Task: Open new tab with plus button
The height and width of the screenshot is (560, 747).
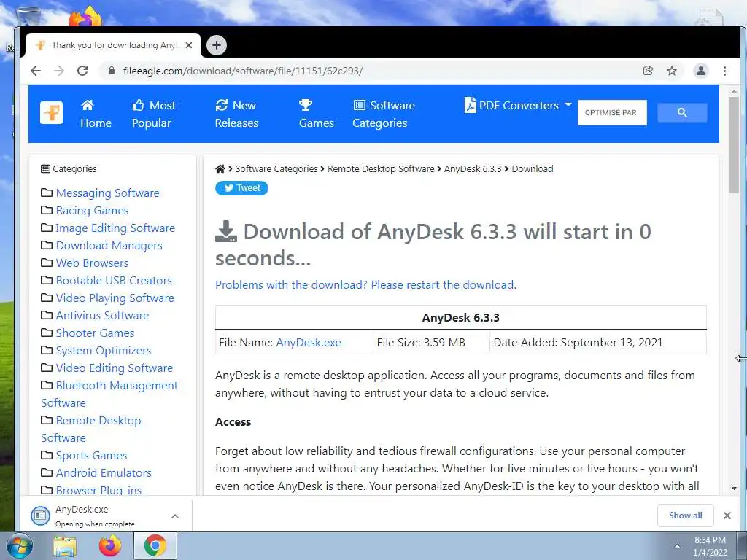Action: point(217,45)
